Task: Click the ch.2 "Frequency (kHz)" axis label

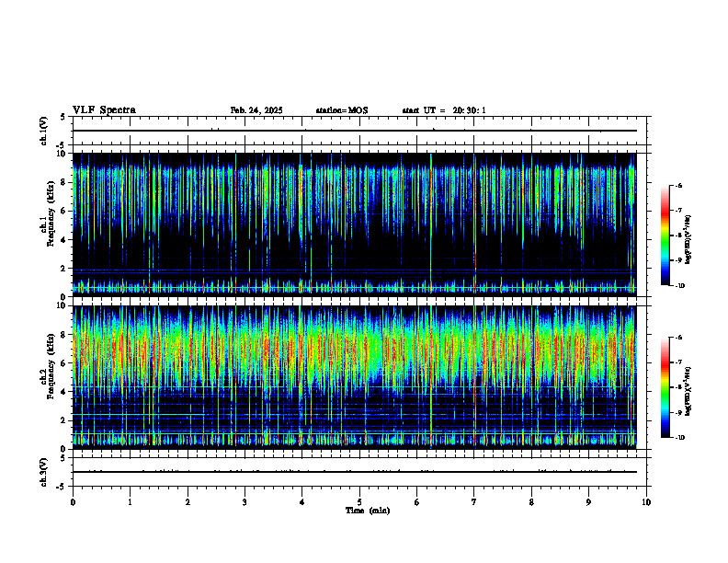Action: [51, 366]
